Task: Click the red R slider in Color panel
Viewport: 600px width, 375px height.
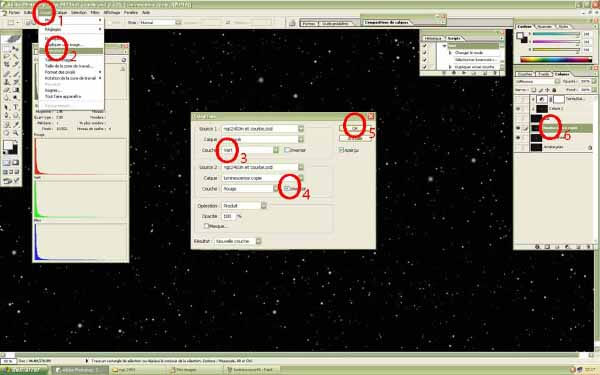Action: coord(556,34)
